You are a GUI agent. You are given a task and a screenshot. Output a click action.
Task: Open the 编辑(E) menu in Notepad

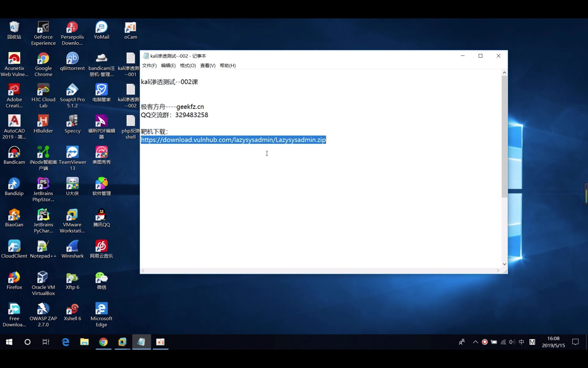click(168, 65)
